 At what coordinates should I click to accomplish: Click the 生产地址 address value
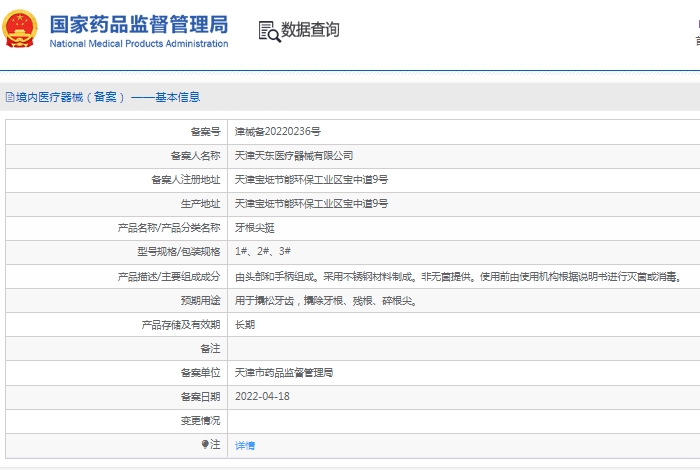(x=311, y=204)
